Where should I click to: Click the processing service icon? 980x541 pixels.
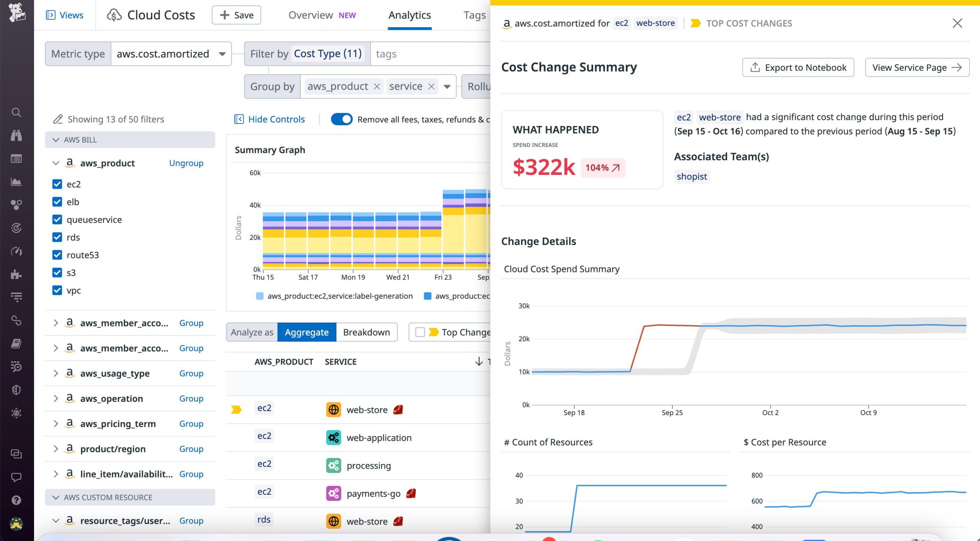click(x=333, y=464)
